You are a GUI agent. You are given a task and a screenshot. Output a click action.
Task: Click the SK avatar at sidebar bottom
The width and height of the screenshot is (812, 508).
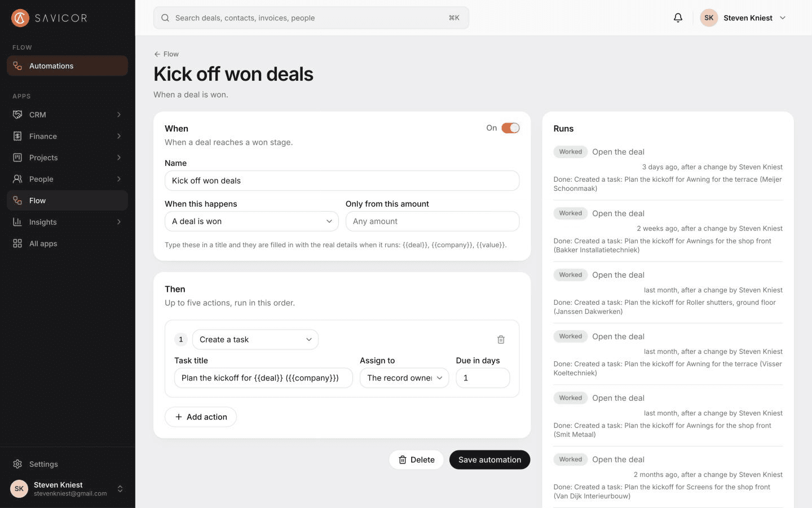click(19, 489)
